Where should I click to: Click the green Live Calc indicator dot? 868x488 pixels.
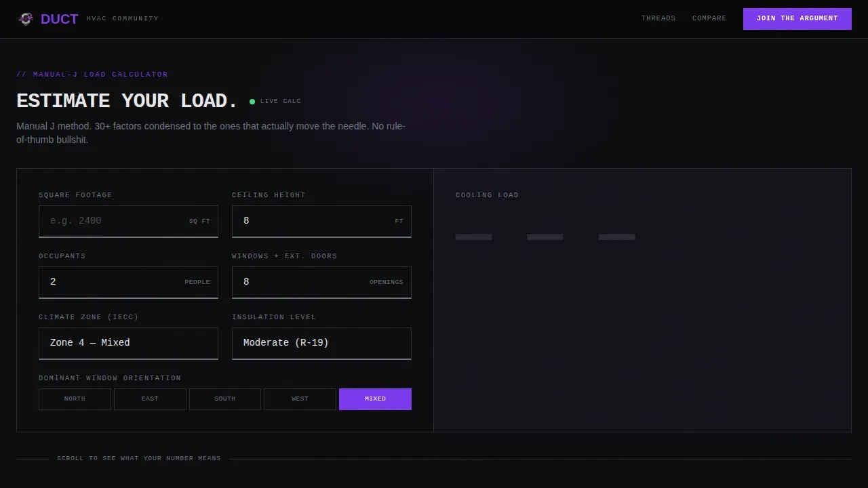click(252, 102)
